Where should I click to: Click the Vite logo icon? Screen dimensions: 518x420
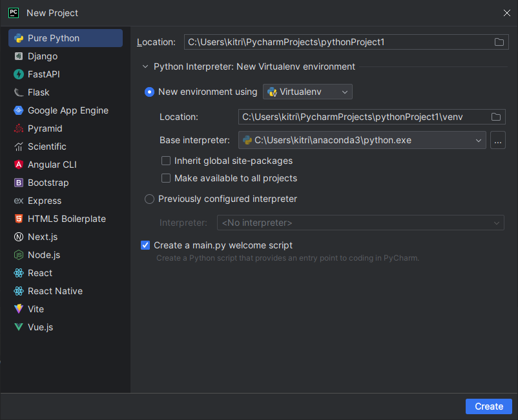click(19, 309)
